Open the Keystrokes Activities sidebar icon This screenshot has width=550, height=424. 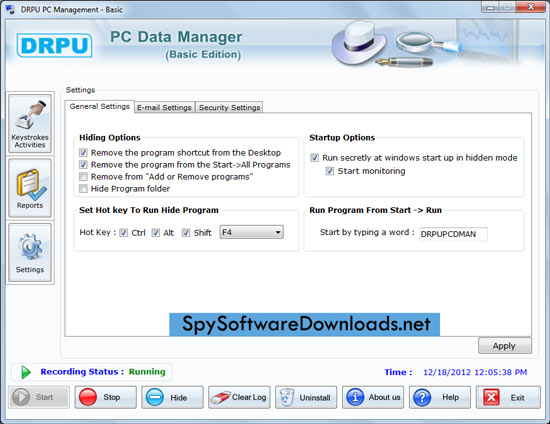click(x=30, y=123)
